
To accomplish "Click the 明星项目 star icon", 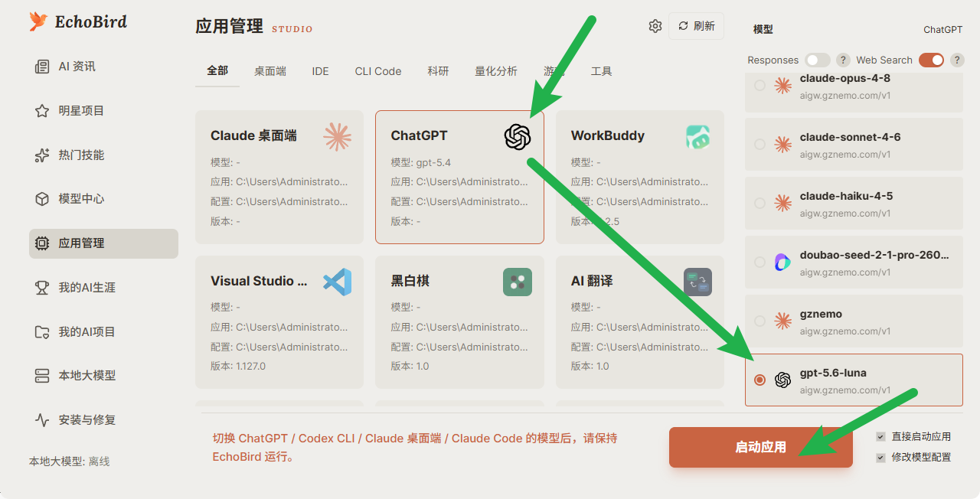I will point(42,111).
